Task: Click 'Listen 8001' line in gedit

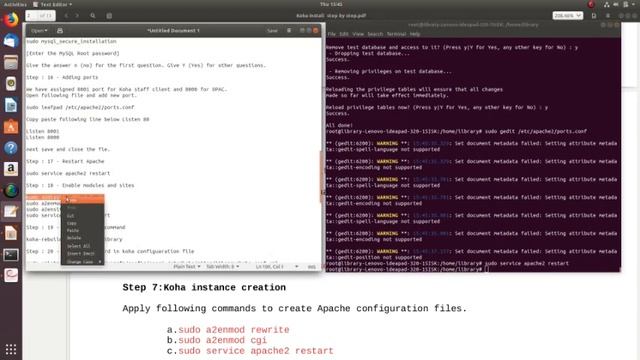Action: click(x=43, y=131)
